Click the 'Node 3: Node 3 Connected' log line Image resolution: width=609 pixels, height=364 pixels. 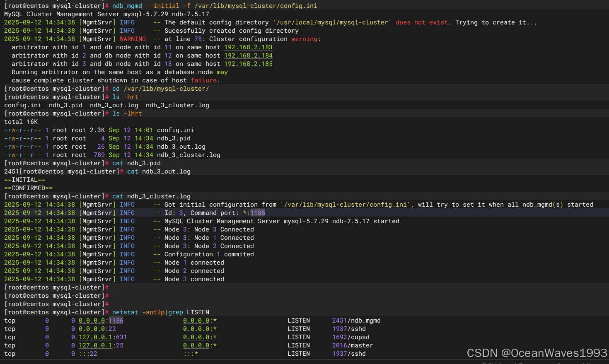(209, 229)
